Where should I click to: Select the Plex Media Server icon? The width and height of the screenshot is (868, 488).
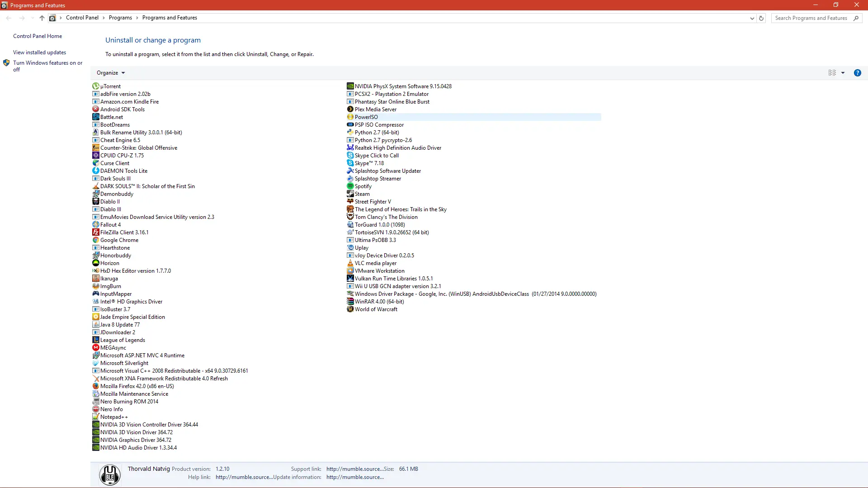pos(350,109)
